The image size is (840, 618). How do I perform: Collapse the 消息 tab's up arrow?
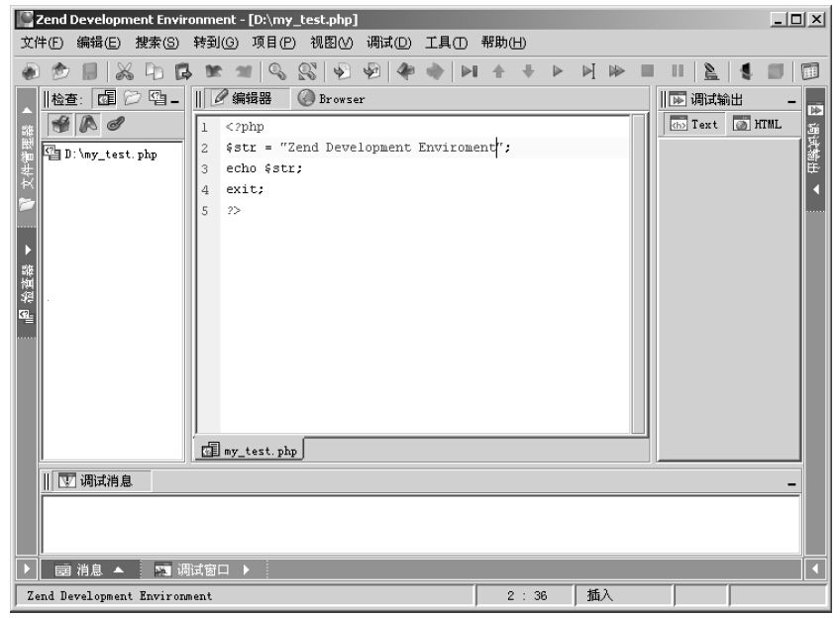coord(119,569)
